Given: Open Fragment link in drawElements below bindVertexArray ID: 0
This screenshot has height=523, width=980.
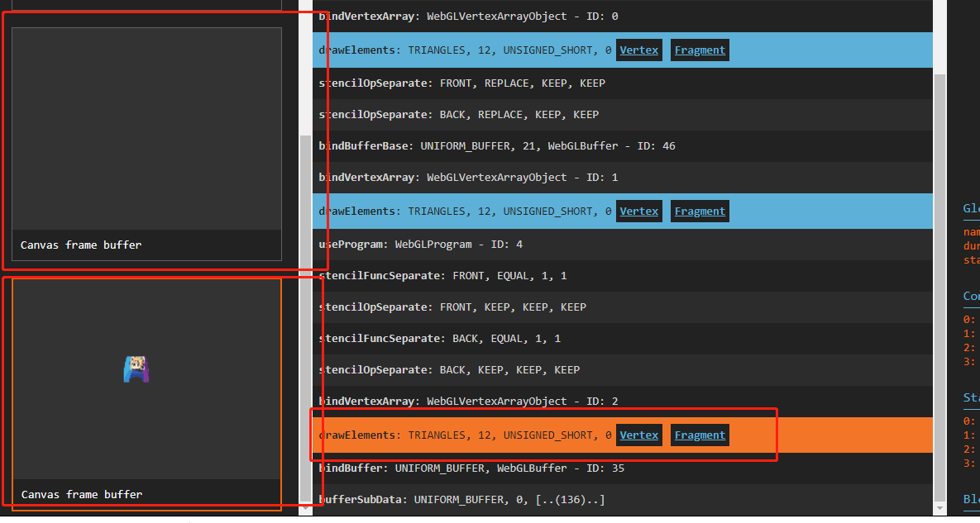Looking at the screenshot, I should click(700, 50).
